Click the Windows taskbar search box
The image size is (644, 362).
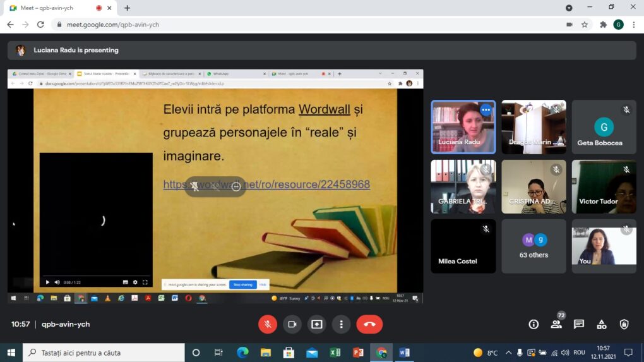104,353
